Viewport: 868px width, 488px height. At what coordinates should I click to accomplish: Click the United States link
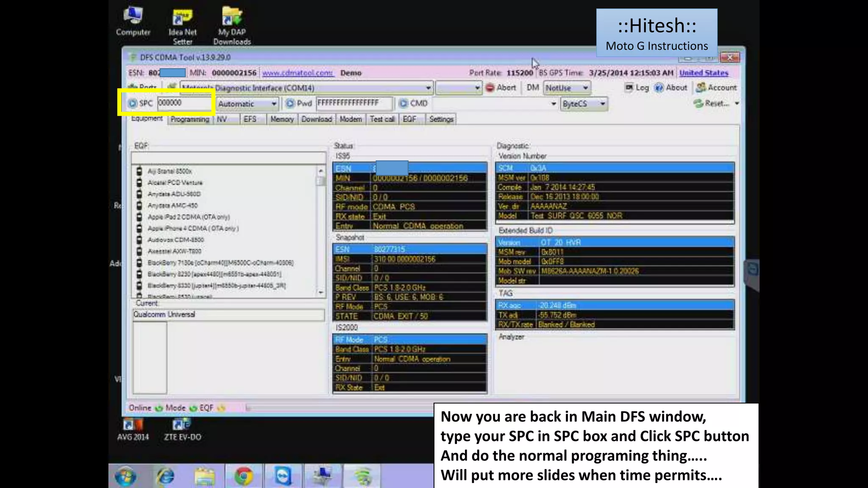click(704, 73)
